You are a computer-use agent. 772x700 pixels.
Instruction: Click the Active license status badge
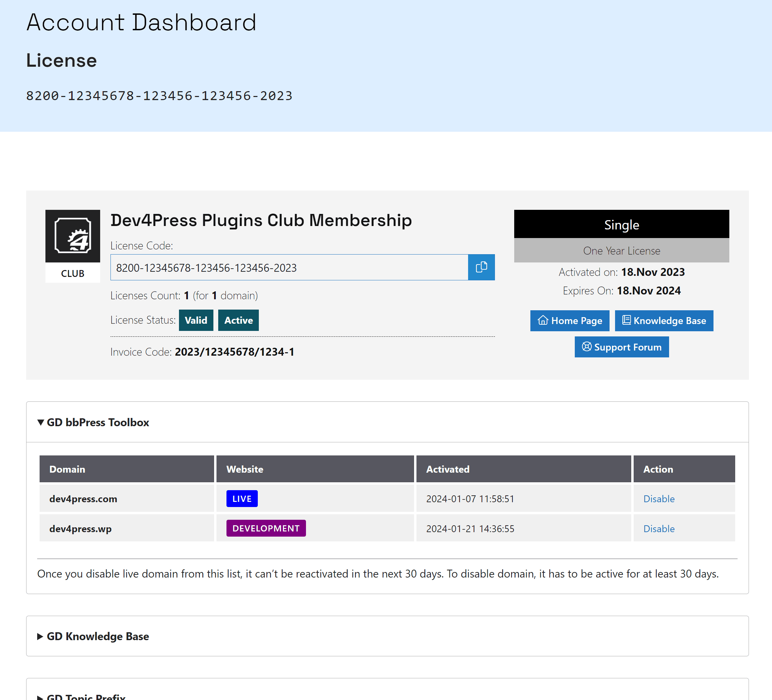[x=238, y=320]
